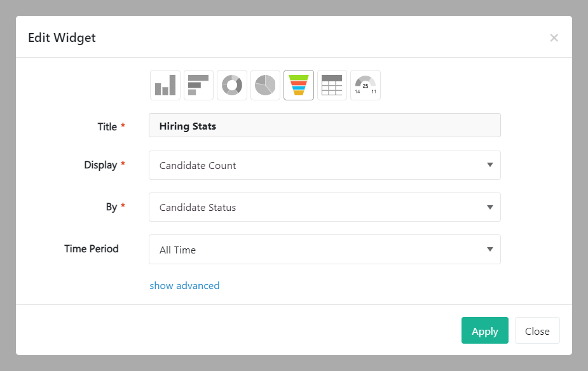This screenshot has width=588, height=371.
Task: Open the Time Period dropdown set to All Time
Action: pyautogui.click(x=324, y=250)
